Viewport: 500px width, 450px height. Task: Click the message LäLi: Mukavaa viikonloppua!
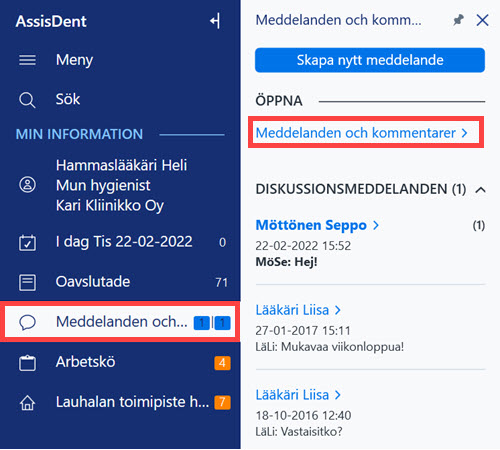329,347
